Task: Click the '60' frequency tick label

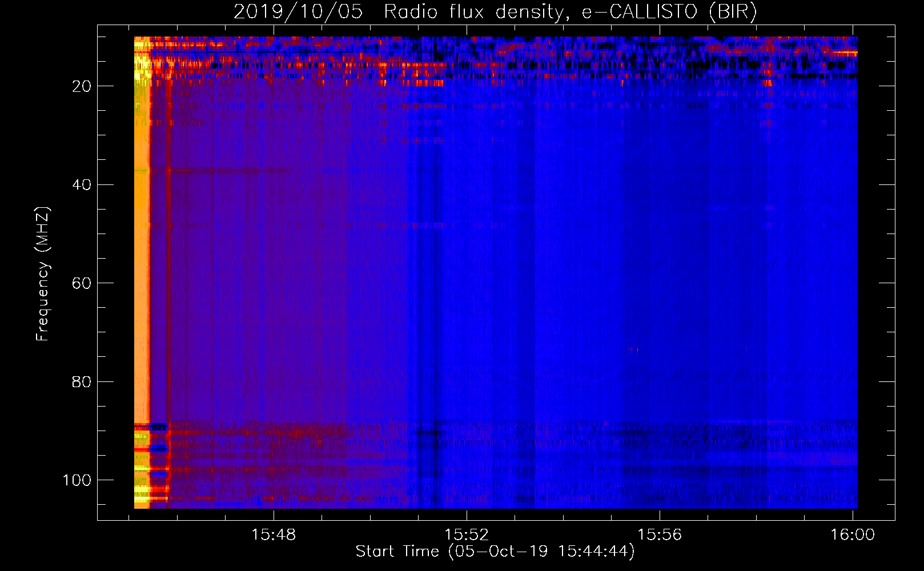Action: coord(82,283)
